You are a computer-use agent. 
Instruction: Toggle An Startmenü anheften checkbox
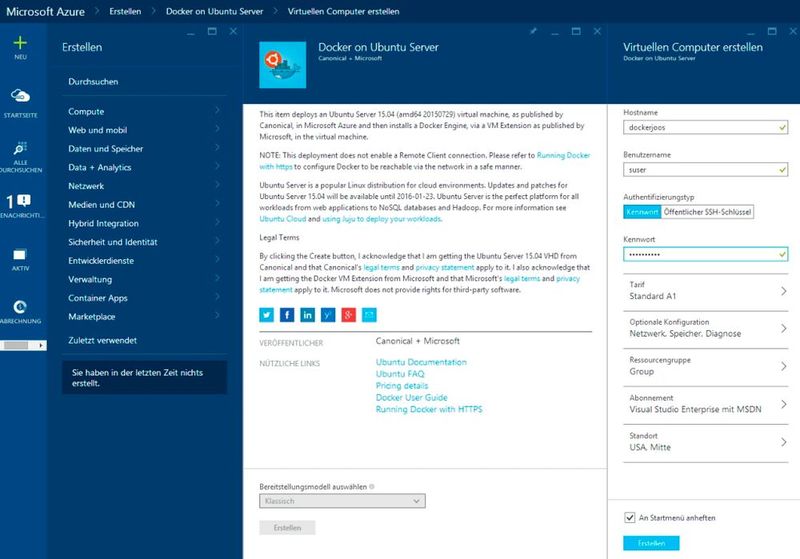point(630,518)
